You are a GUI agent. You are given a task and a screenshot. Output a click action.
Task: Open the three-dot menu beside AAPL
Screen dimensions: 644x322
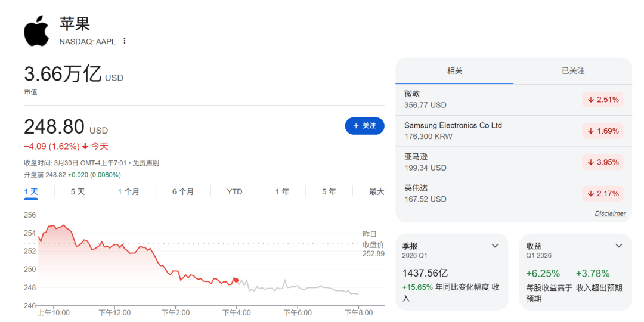tap(125, 41)
